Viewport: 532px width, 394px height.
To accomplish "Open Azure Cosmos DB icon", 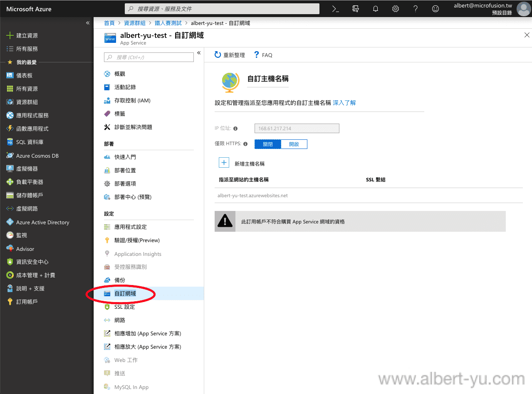I will (10, 156).
